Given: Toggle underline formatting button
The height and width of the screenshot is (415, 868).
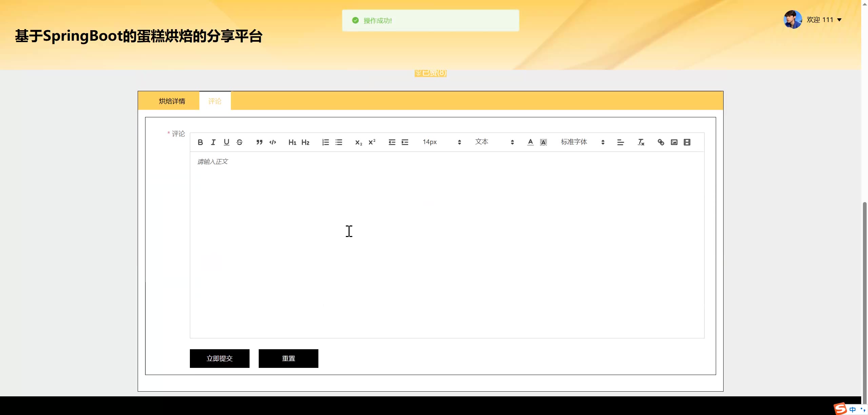Looking at the screenshot, I should click(226, 142).
